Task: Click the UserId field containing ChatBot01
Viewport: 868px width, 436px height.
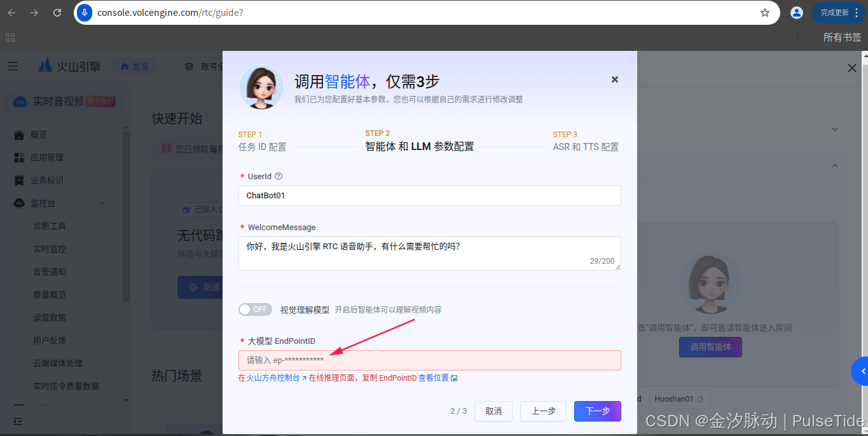Action: click(430, 196)
